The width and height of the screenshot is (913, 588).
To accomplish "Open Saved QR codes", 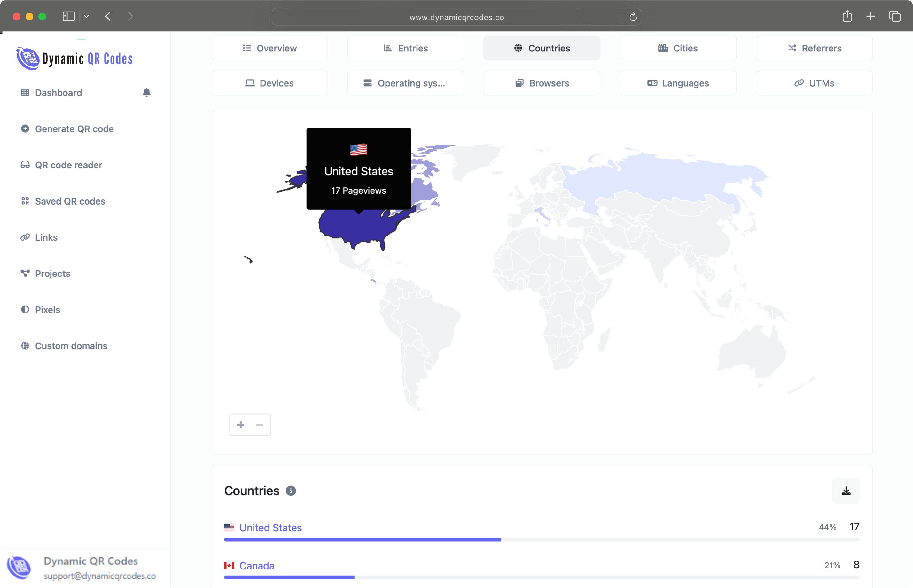I will pos(71,201).
